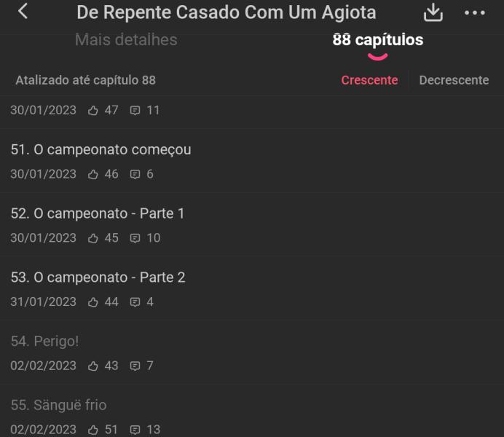Viewport: 504px width, 437px height.
Task: Open comments icon for chapter 51
Action: [134, 174]
